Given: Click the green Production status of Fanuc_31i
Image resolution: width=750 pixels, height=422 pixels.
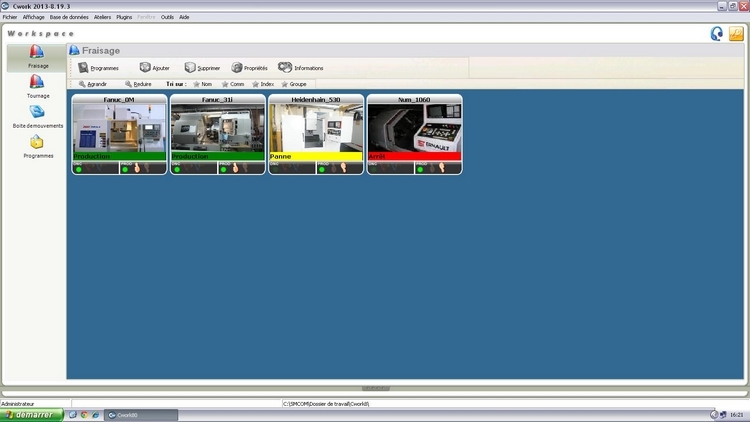Looking at the screenshot, I should tap(218, 156).
